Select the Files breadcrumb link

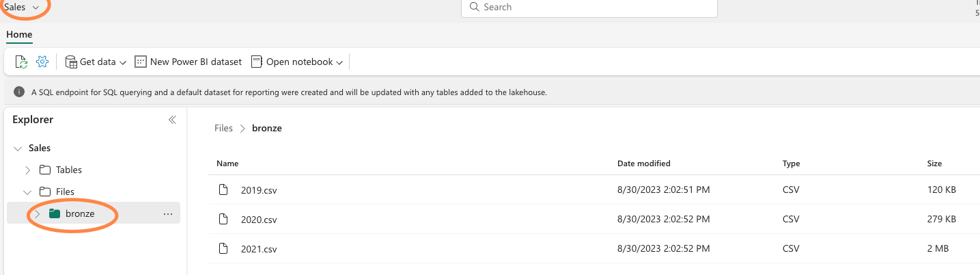pos(223,128)
